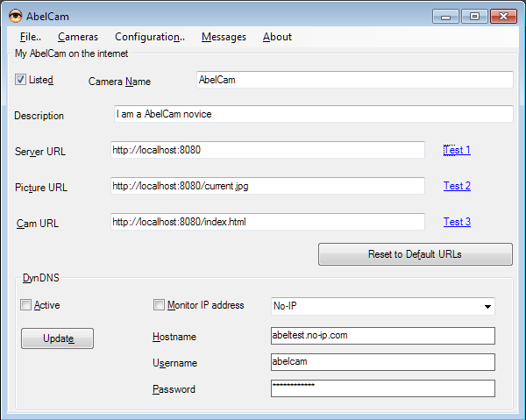
Task: Open the Messages menu
Action: (x=224, y=37)
